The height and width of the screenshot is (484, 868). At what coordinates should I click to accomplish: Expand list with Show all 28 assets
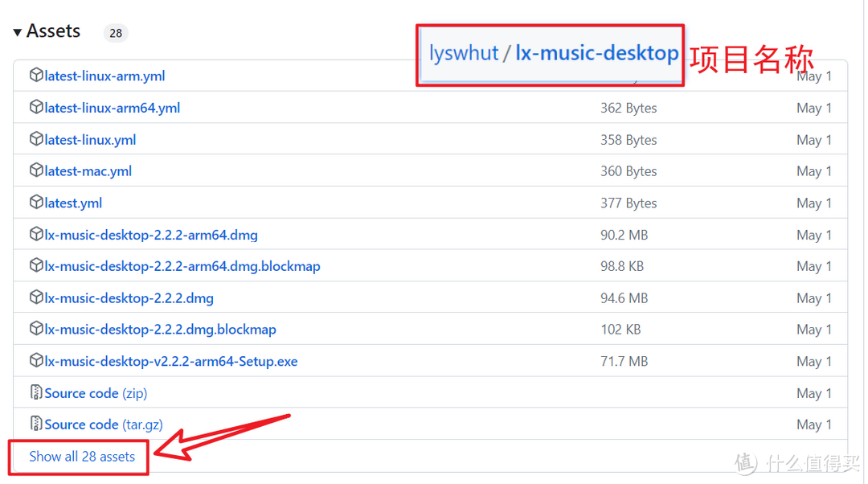tap(82, 457)
